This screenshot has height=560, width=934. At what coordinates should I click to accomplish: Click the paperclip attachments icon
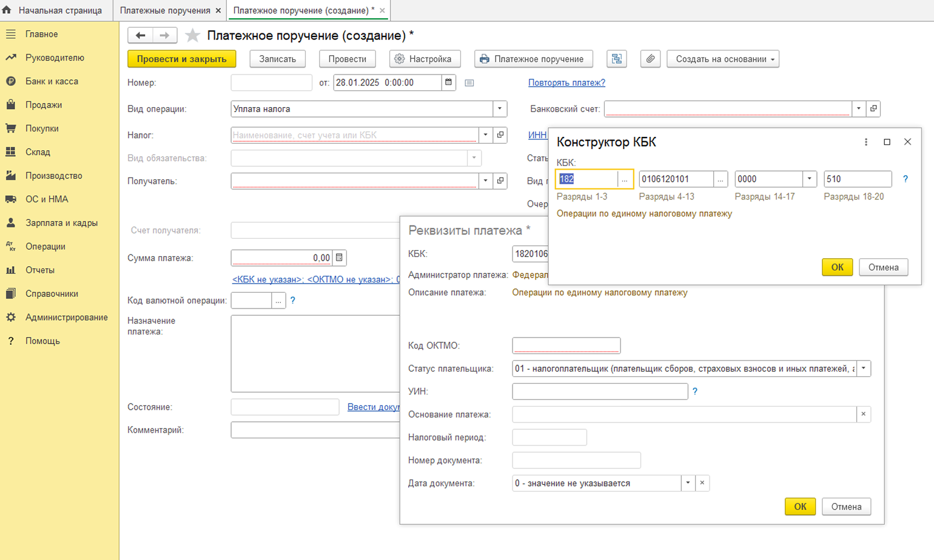click(x=650, y=59)
